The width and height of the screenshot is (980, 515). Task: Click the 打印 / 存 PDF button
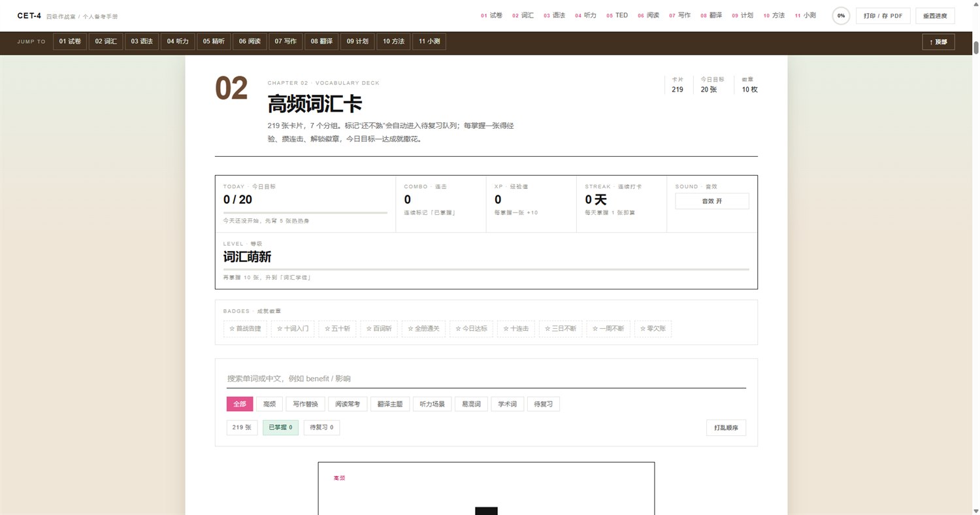(x=883, y=16)
